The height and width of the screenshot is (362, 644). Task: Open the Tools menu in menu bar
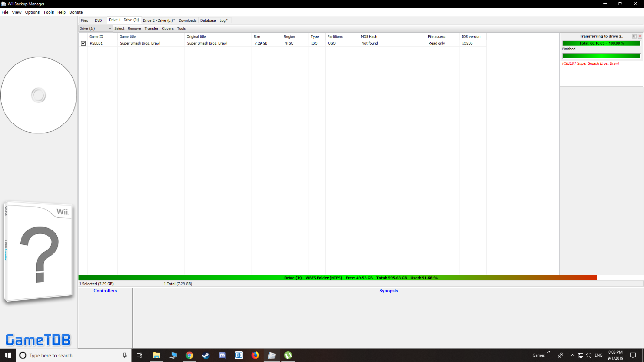(x=49, y=12)
